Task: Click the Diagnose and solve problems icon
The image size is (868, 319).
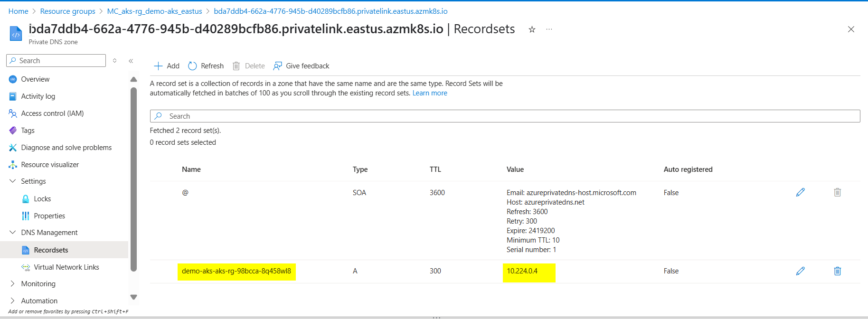Action: point(13,148)
